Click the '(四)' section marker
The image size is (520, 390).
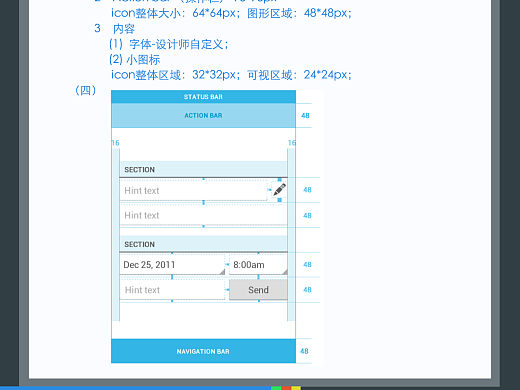tap(86, 90)
